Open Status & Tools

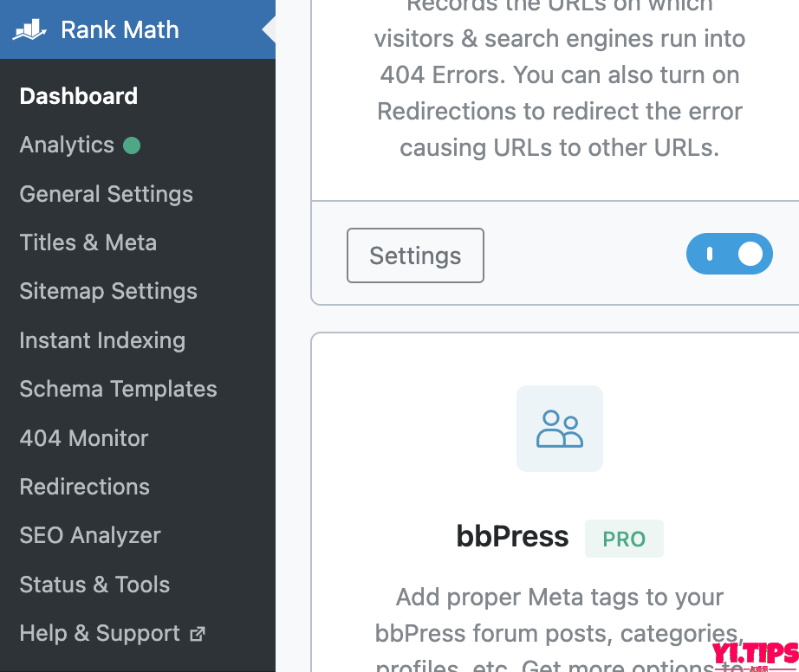(94, 585)
